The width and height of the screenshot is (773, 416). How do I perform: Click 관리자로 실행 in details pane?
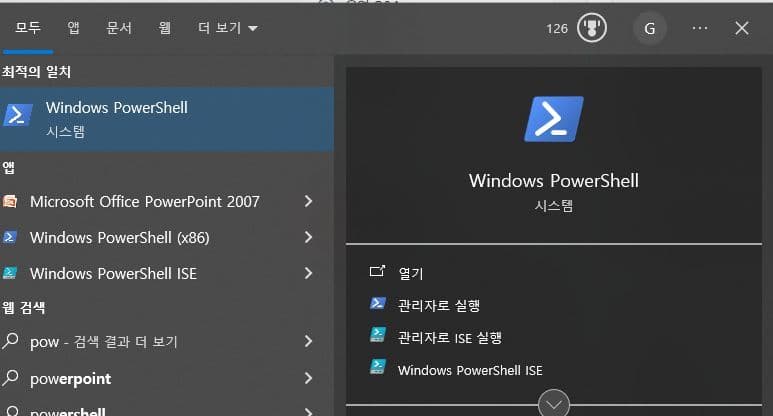click(x=439, y=306)
